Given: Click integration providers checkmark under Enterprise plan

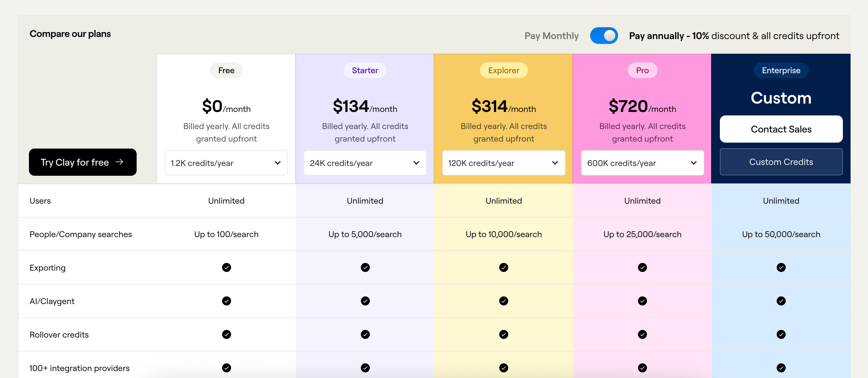Looking at the screenshot, I should pyautogui.click(x=781, y=368).
